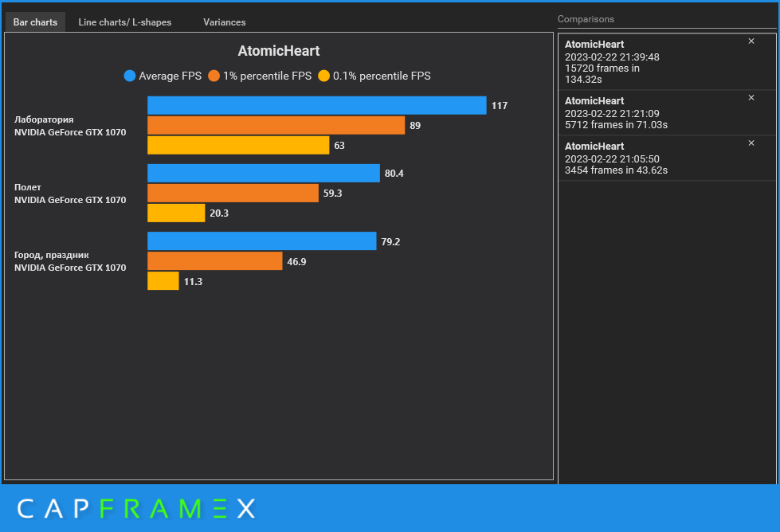Image resolution: width=780 pixels, height=532 pixels.
Task: Click the orange bar valued 59.3
Action: click(233, 193)
